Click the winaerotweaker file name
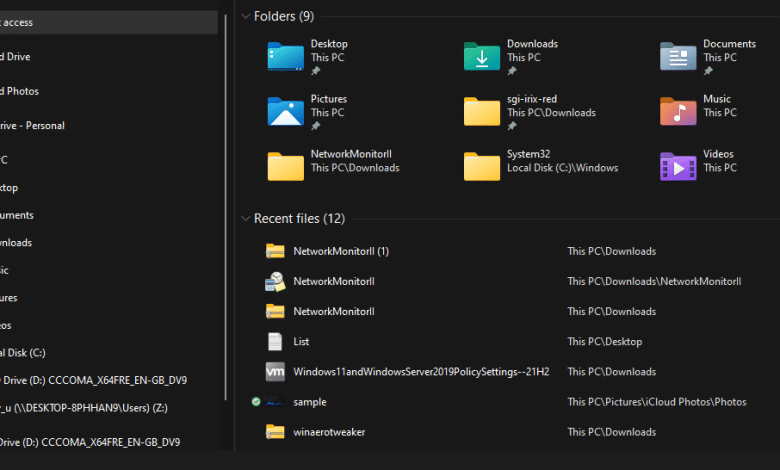The image size is (780, 470). coord(329,432)
